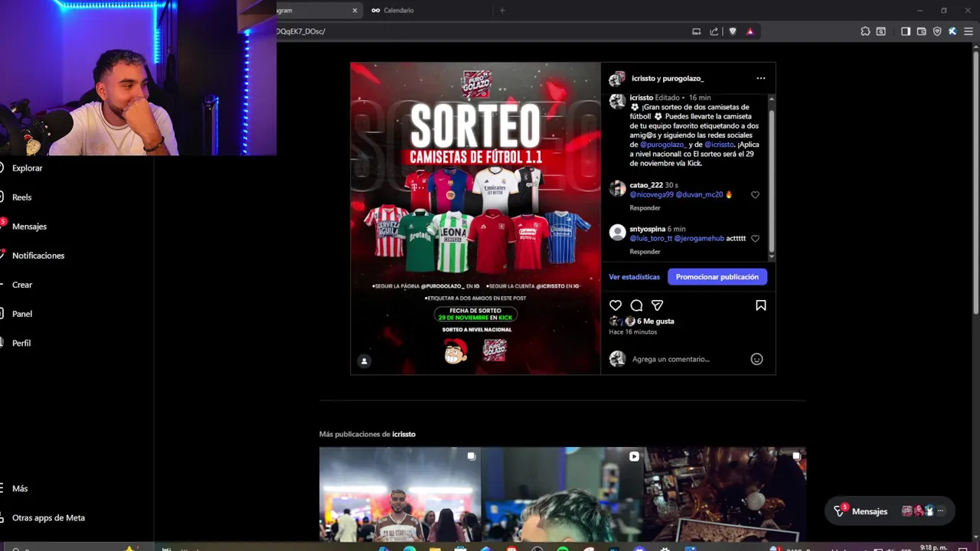Click Promocionar publicación button
Screen dimensions: 980x551
pos(717,277)
